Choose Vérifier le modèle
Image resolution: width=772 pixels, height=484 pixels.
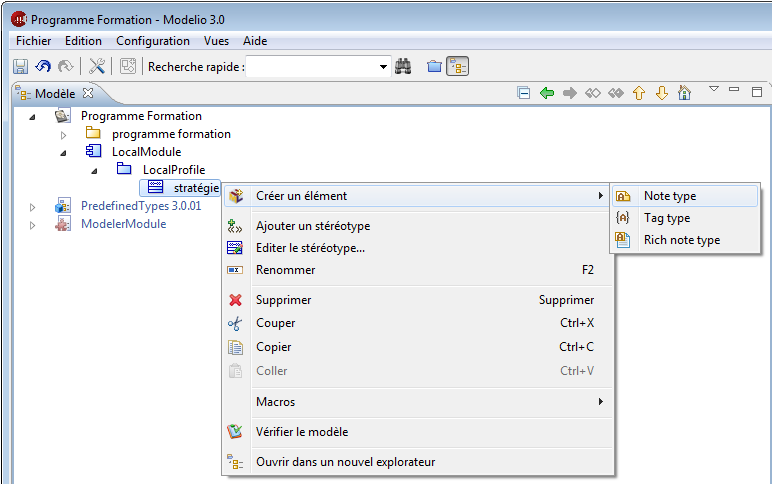[417, 432]
